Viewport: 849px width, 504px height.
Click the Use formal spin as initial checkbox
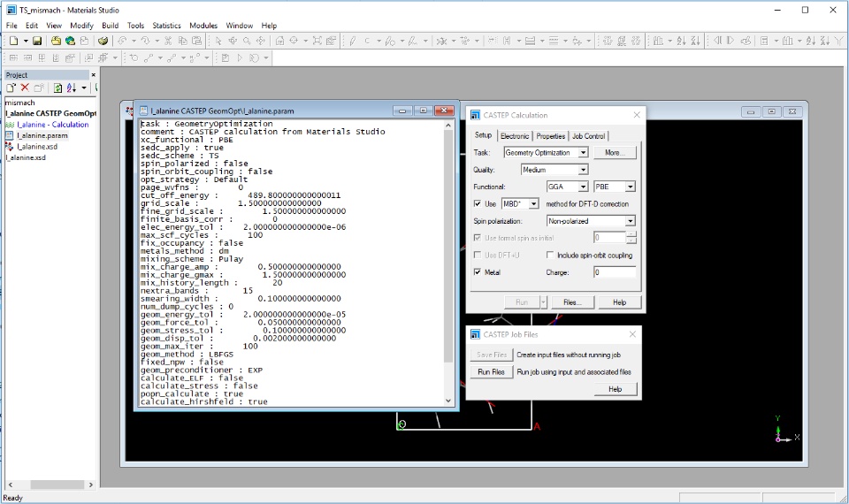tap(477, 238)
